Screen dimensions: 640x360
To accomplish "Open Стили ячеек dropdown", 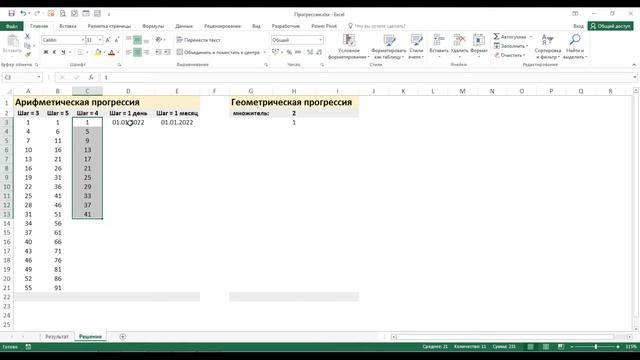I will 416,47.
